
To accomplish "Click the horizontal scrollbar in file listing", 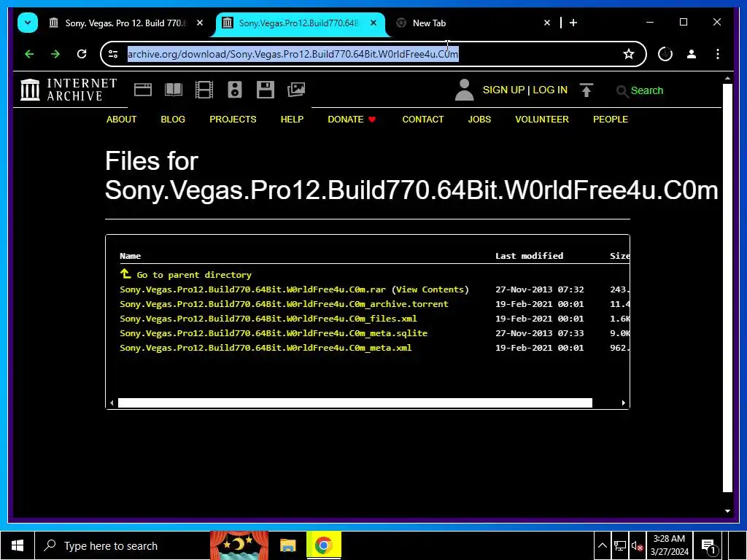I will [x=355, y=402].
